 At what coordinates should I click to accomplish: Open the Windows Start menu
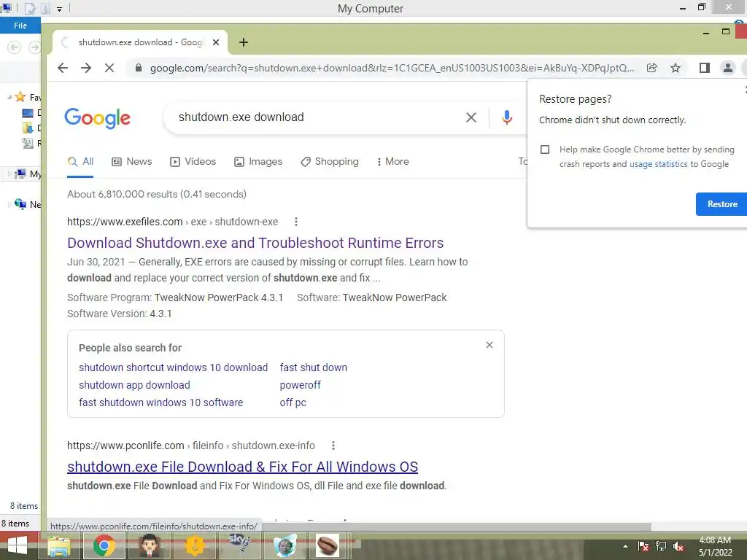pyautogui.click(x=18, y=545)
